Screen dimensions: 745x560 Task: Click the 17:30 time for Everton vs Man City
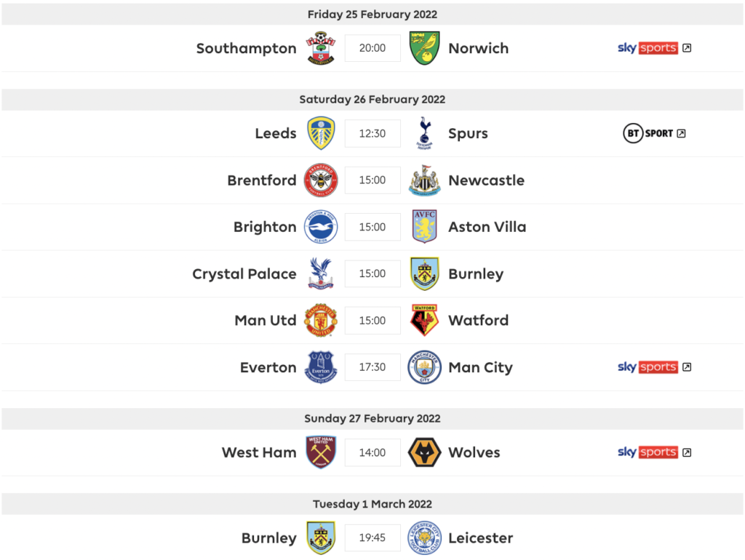coord(372,367)
